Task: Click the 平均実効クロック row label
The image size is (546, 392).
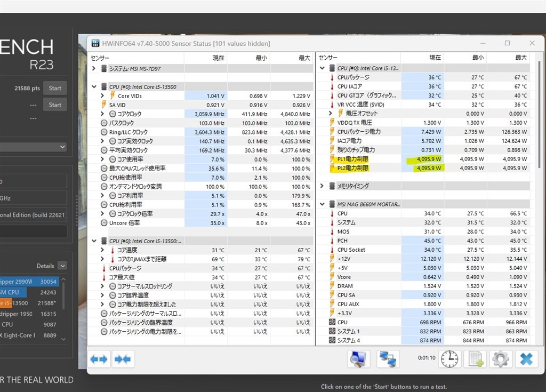Action: (128, 150)
